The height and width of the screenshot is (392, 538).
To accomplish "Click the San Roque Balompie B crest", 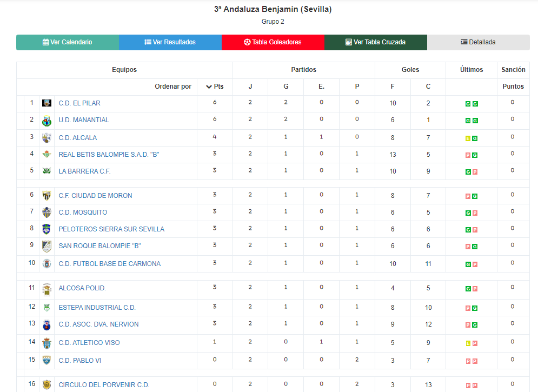I will tap(47, 246).
